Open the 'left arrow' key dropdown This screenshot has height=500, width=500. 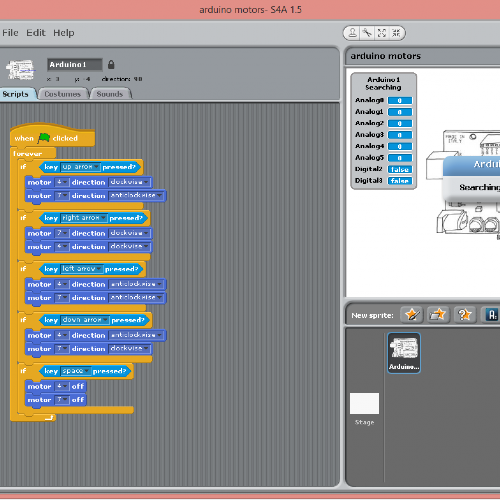82,269
